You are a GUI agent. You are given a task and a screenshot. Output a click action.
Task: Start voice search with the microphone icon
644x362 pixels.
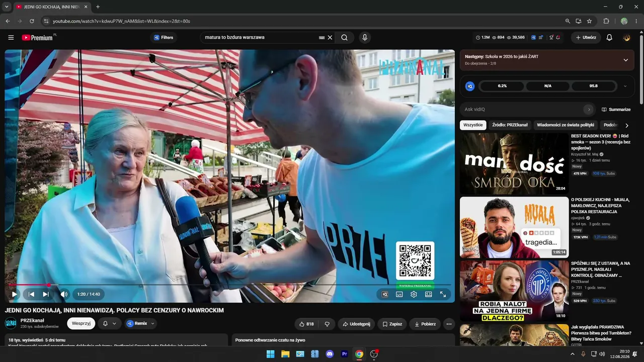click(x=365, y=38)
